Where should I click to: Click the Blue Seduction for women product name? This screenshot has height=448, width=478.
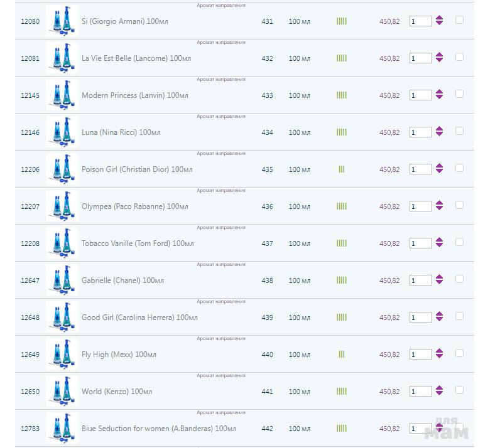tap(158, 429)
